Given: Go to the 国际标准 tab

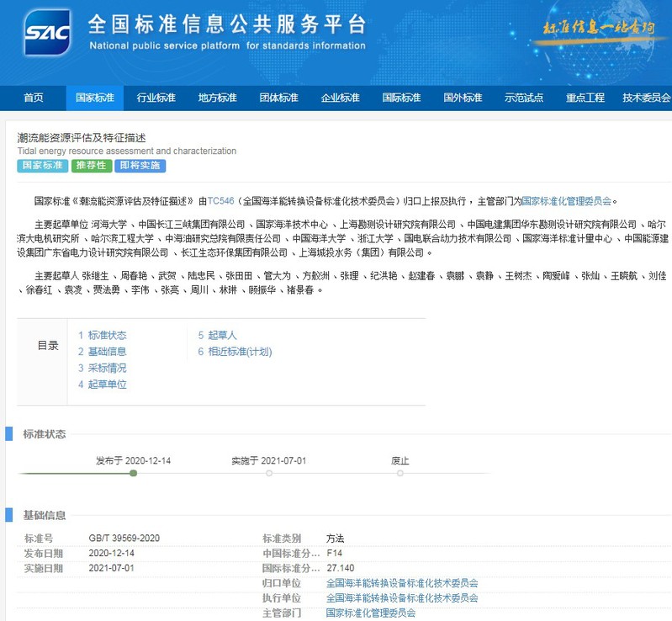Looking at the screenshot, I should point(401,98).
